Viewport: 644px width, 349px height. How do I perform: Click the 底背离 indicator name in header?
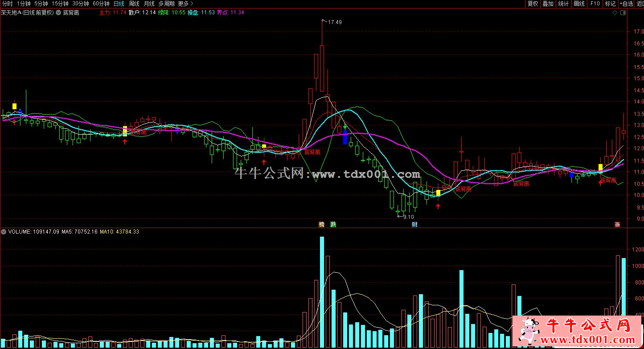tap(71, 12)
